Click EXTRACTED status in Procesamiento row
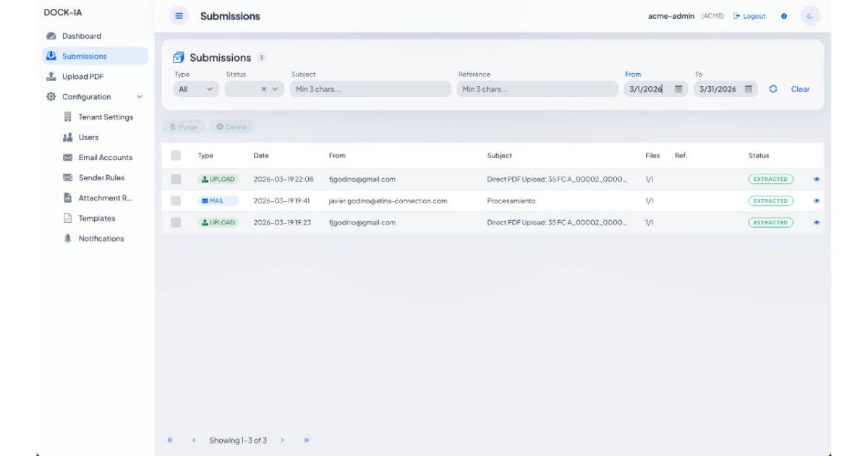This screenshot has height=456, width=868. pos(770,200)
